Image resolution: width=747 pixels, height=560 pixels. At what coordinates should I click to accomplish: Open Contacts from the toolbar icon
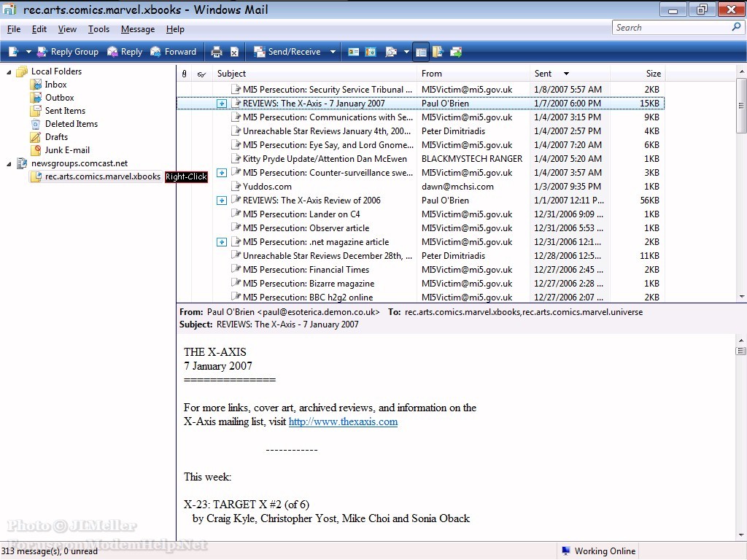[354, 52]
